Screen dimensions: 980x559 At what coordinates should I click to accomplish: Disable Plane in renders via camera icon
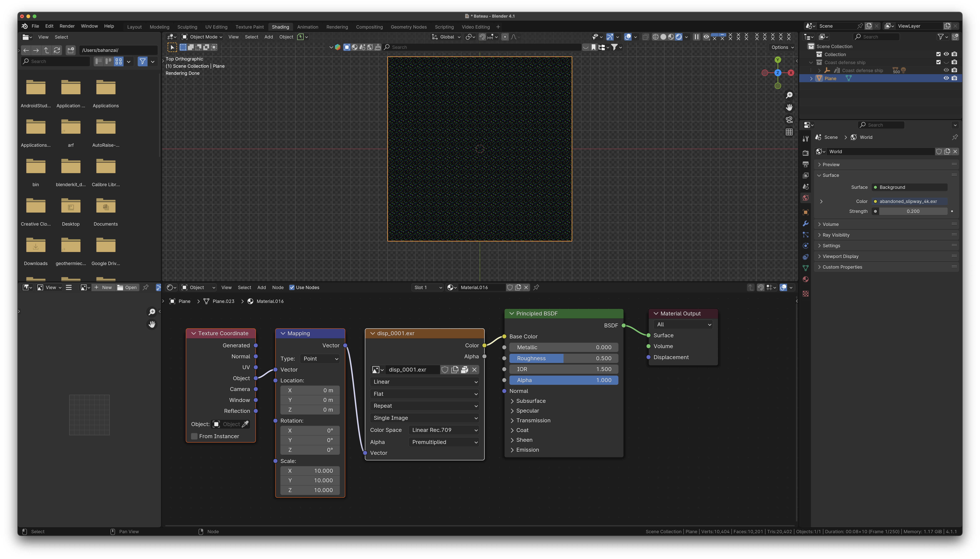point(954,78)
